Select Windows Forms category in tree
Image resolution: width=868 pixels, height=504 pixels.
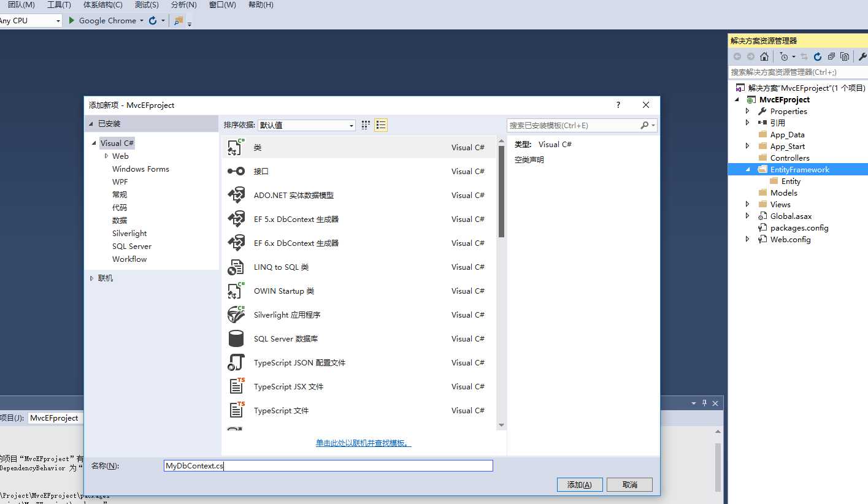[140, 169]
